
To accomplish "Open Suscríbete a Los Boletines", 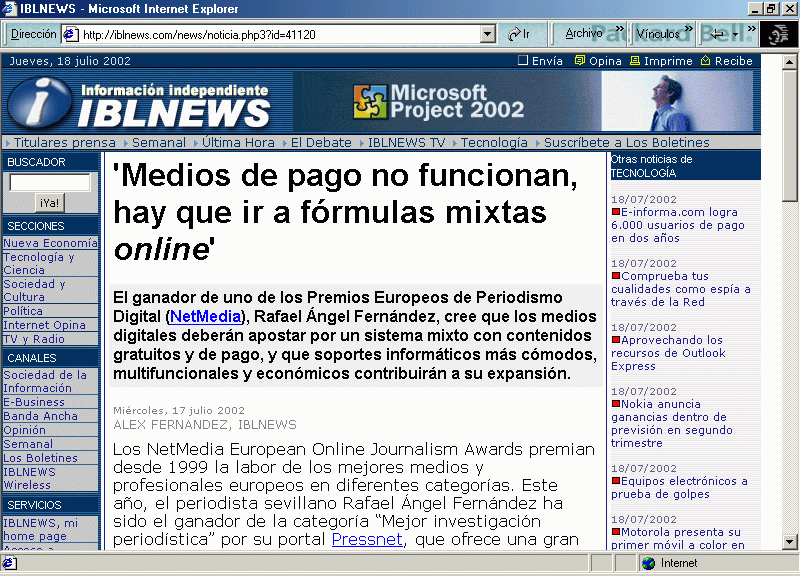I will [x=627, y=142].
